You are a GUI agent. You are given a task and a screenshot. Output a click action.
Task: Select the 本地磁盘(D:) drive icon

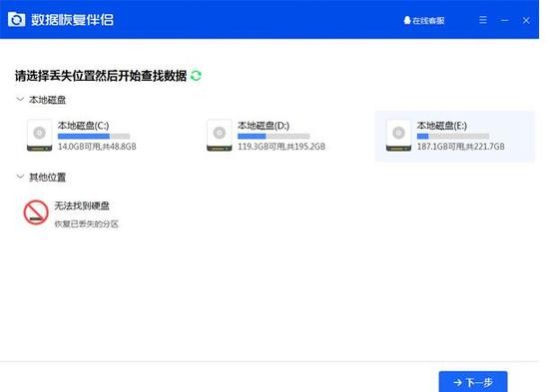tap(220, 135)
